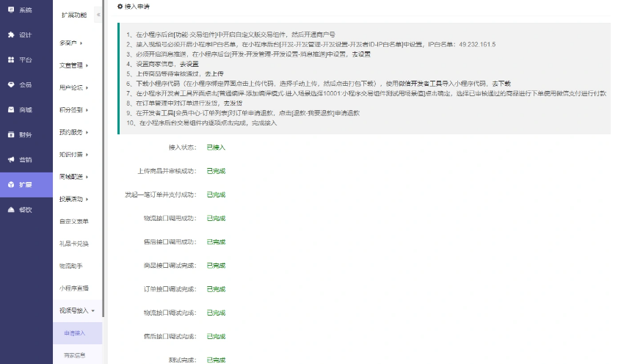Image resolution: width=621 pixels, height=364 pixels.
Task: Open the 营销 section via its megaphone icon
Action: (11, 160)
